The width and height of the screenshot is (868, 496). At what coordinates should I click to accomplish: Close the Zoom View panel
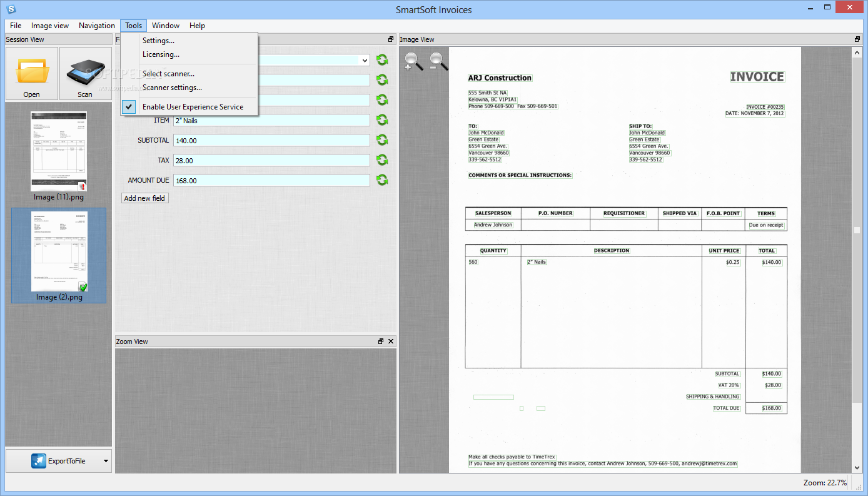391,342
